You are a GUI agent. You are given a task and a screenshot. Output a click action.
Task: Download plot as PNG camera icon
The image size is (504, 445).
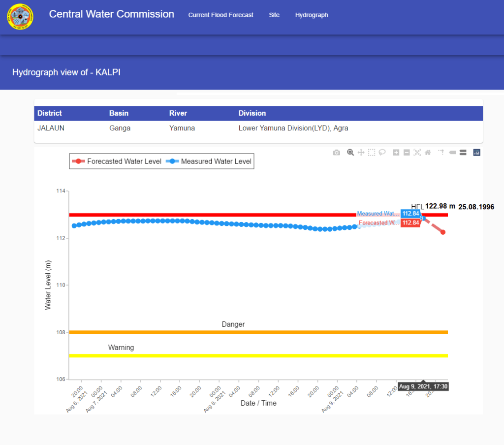point(337,153)
